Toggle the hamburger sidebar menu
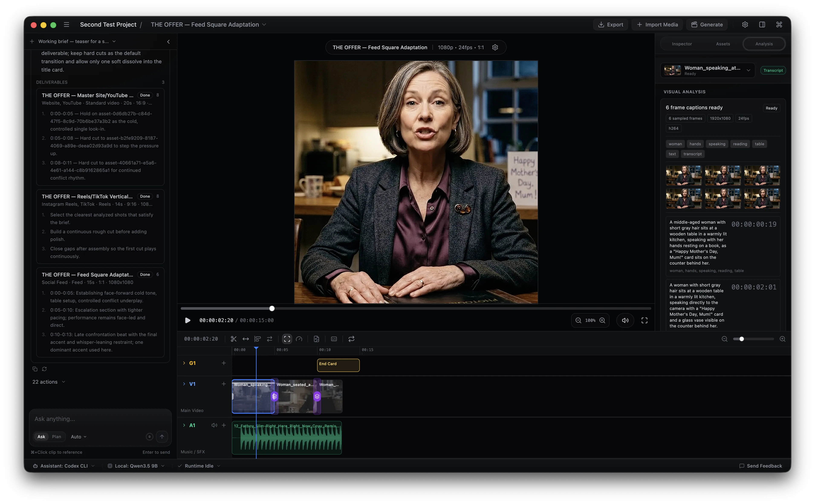The width and height of the screenshot is (815, 504). pyautogui.click(x=66, y=25)
